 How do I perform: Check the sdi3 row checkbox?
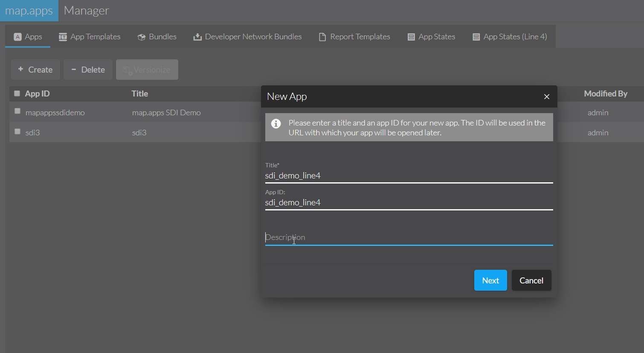17,131
